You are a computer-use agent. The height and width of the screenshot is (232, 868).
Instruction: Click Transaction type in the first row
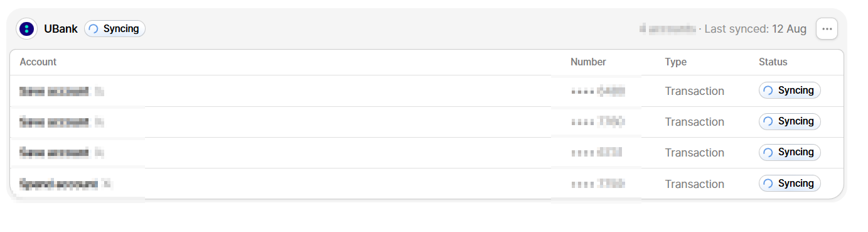695,91
